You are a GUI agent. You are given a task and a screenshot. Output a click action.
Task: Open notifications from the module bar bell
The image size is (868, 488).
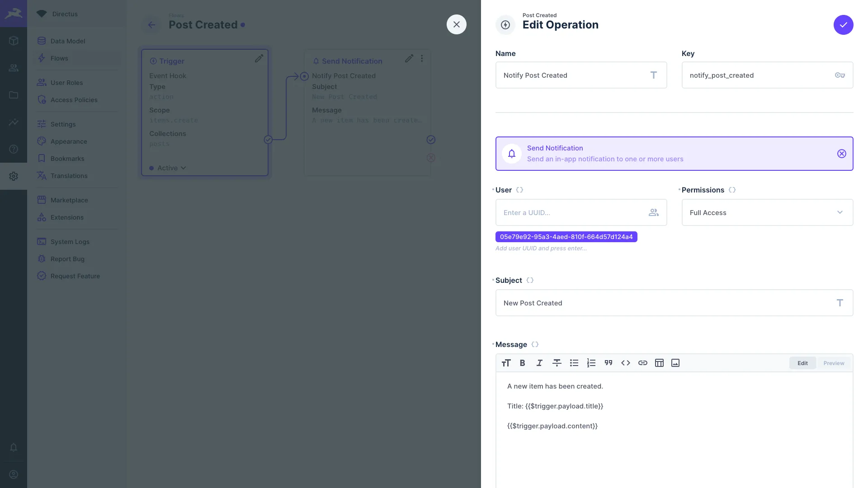(x=14, y=447)
